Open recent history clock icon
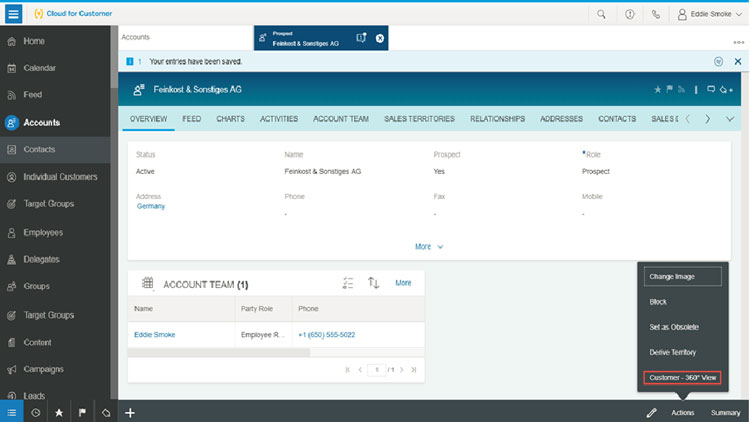The width and height of the screenshot is (750, 422). (x=36, y=412)
